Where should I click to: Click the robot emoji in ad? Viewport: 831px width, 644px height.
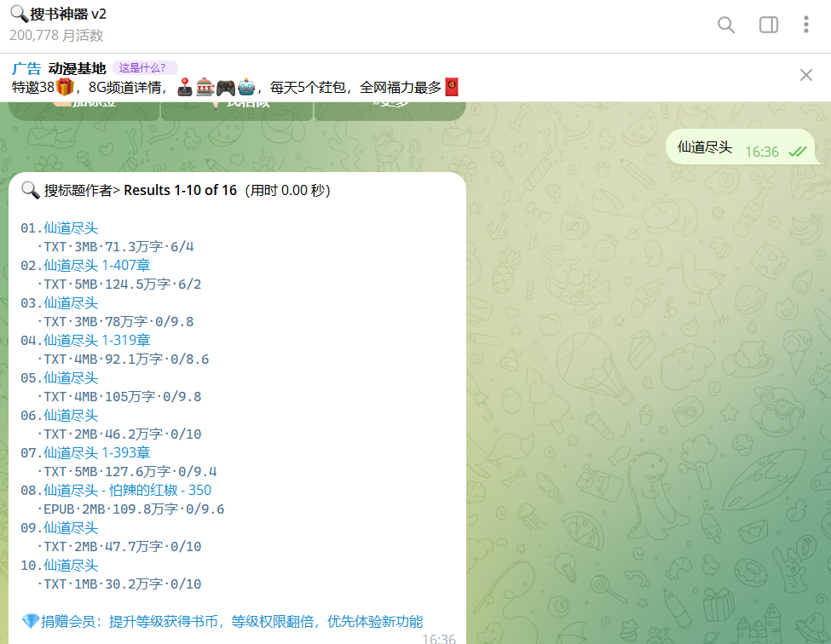click(246, 87)
